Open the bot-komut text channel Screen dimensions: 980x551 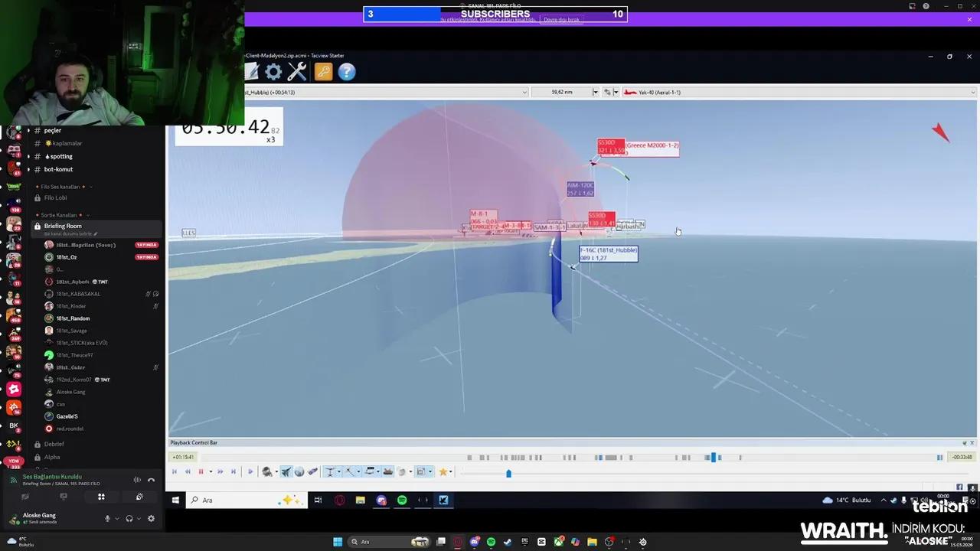tap(58, 169)
